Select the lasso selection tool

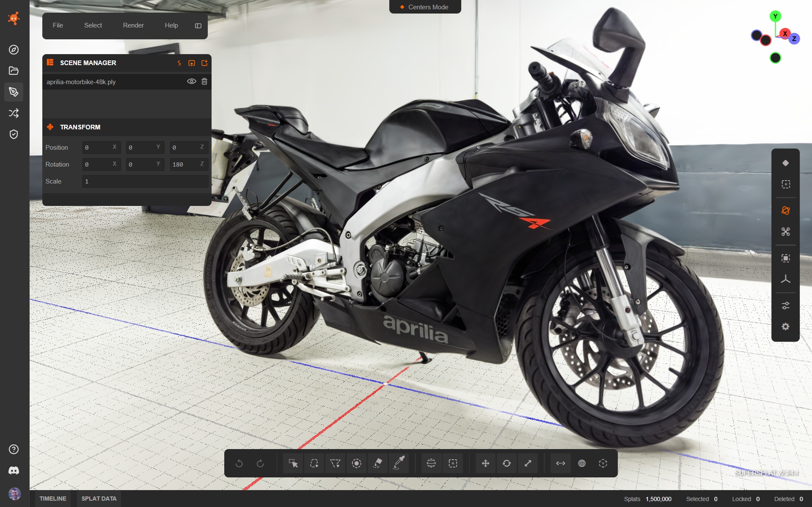point(314,463)
